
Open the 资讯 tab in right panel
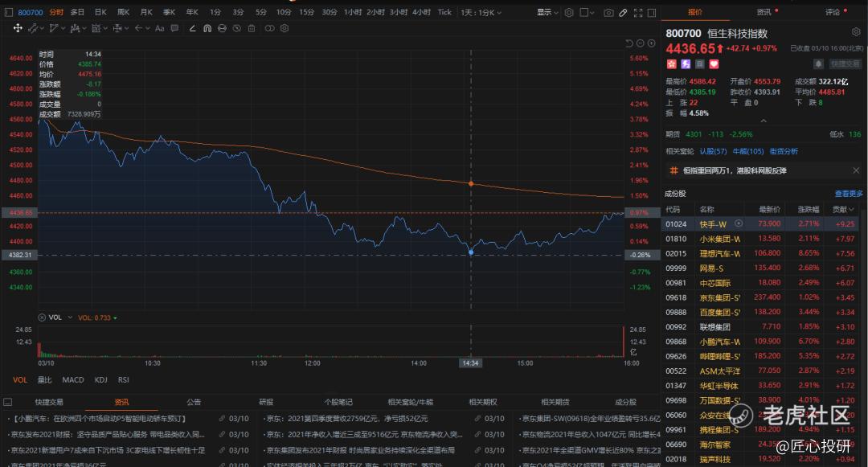764,11
